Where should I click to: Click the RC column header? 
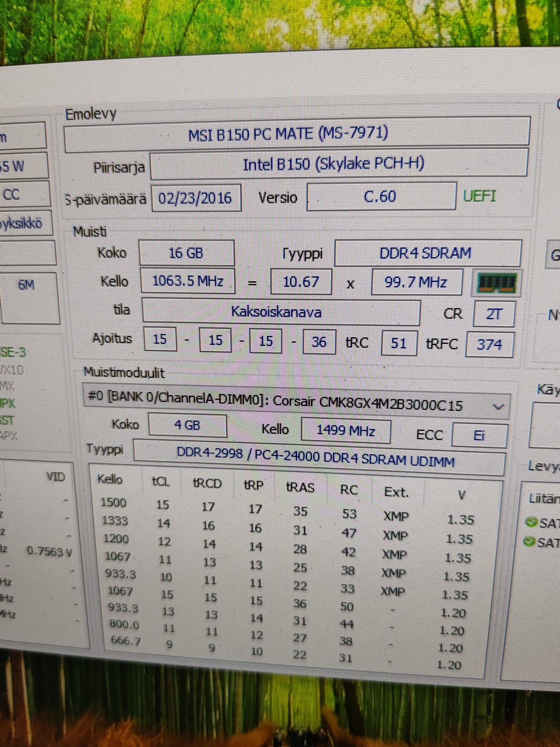(x=348, y=490)
